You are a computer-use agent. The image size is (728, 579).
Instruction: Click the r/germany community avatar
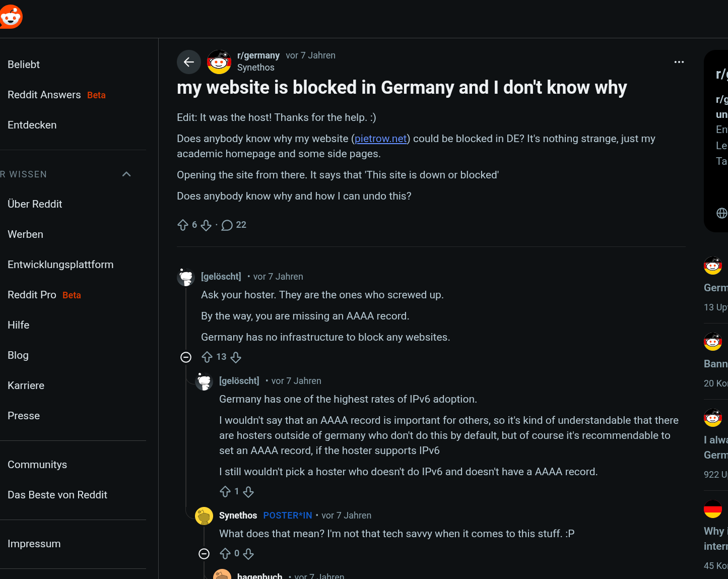coord(219,62)
